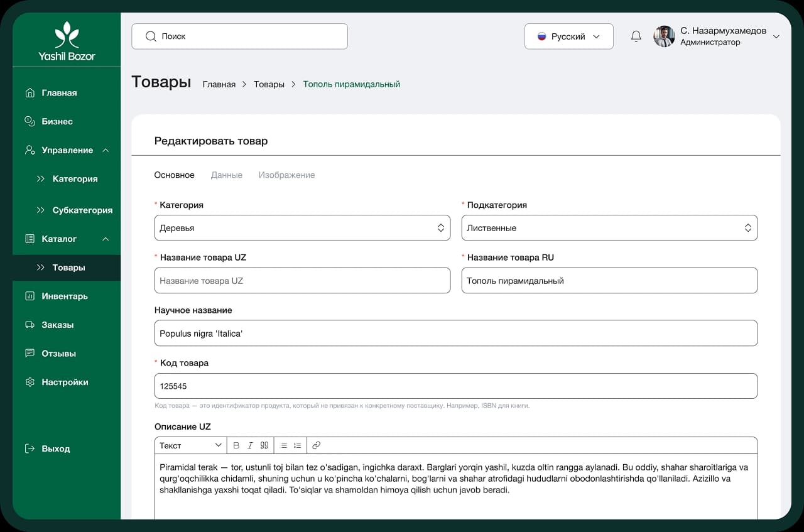Click С. Назармухамедов user name
The width and height of the screenshot is (804, 532).
[x=724, y=31]
